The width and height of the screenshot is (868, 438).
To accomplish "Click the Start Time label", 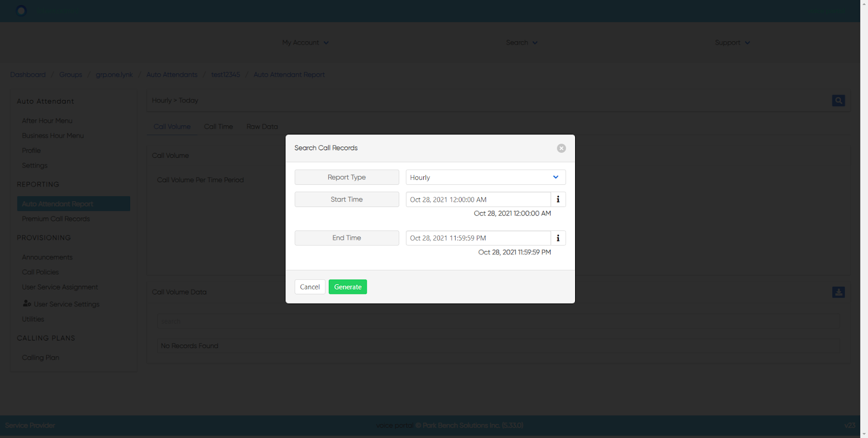I will pos(347,199).
